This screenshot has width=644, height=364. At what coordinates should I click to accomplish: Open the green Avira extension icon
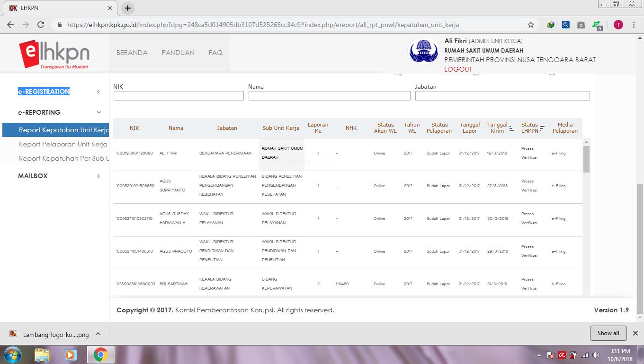(x=596, y=25)
